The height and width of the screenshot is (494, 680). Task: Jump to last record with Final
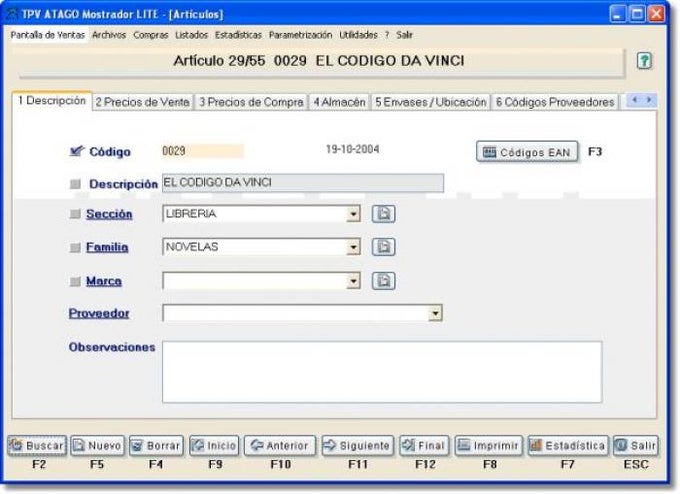[x=424, y=445]
